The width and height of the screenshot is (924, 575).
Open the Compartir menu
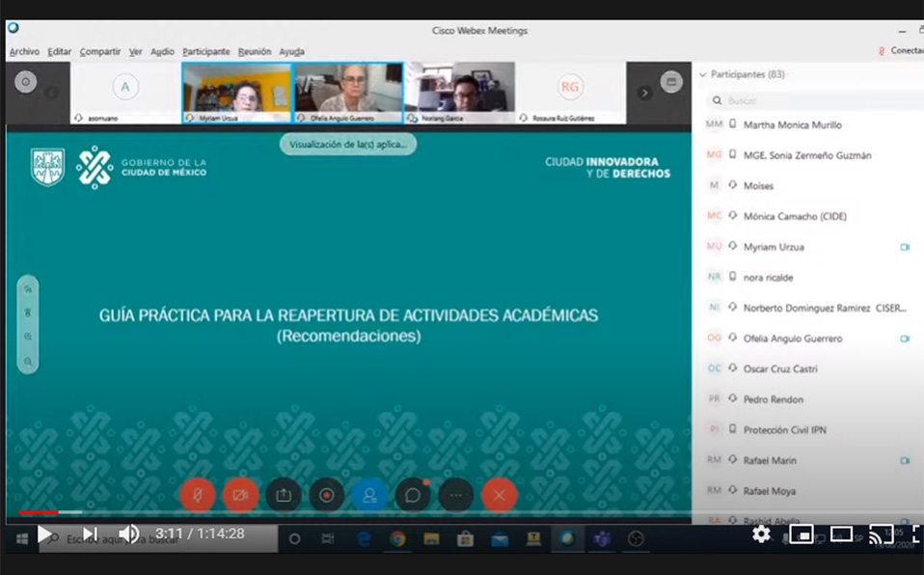[x=100, y=51]
